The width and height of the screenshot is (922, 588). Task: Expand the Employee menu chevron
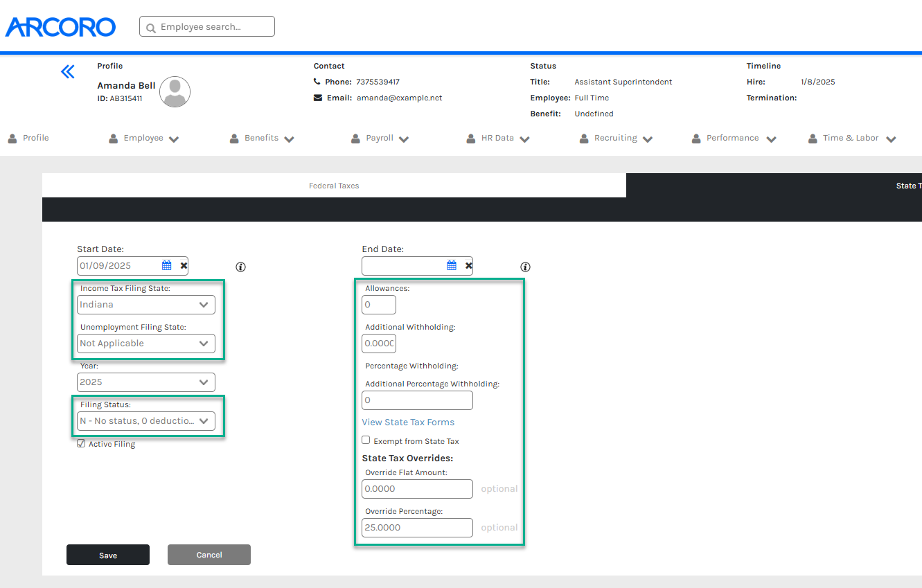(x=174, y=139)
